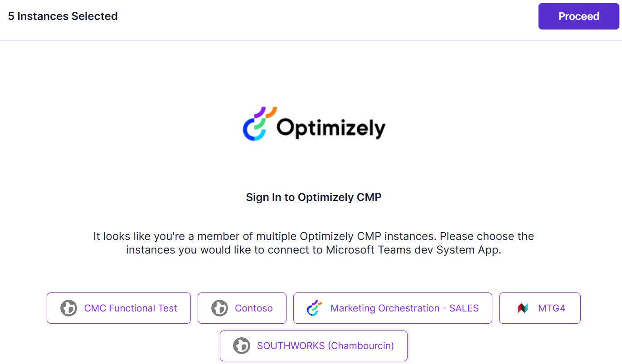622x364 pixels.
Task: Click the 'multiple Optimizely CMP instances' phrase
Action: [x=345, y=236]
